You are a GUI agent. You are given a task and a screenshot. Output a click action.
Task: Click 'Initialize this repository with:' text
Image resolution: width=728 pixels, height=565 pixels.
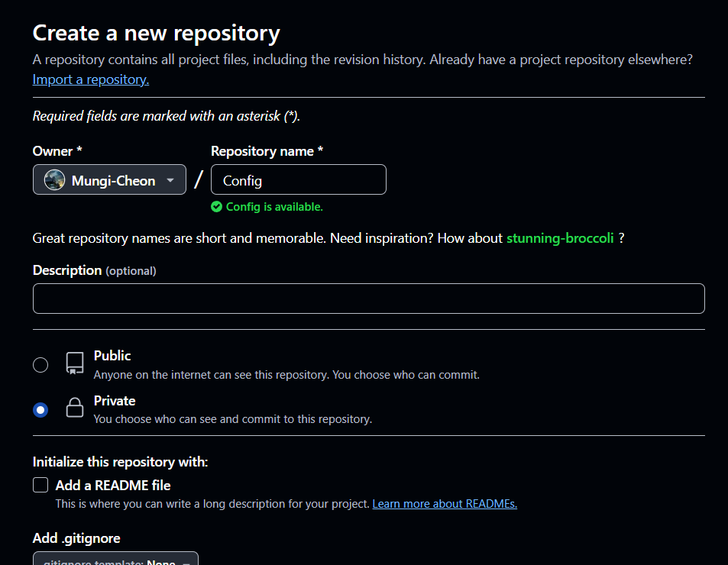[120, 462]
